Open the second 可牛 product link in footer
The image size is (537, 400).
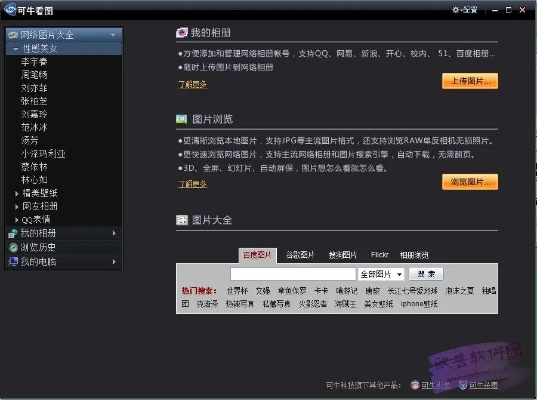[483, 385]
